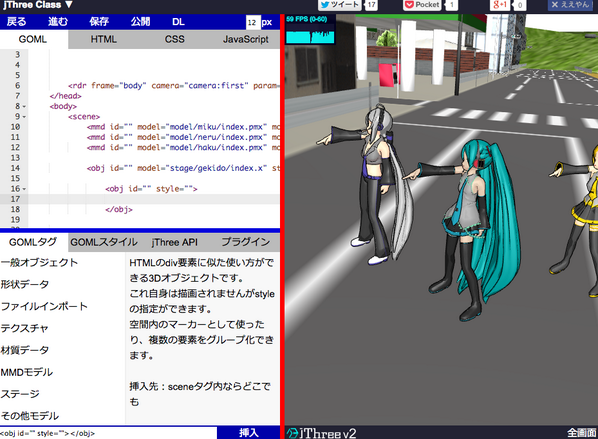
Task: Collapse the scene tag fold on line 9
Action: [24, 117]
